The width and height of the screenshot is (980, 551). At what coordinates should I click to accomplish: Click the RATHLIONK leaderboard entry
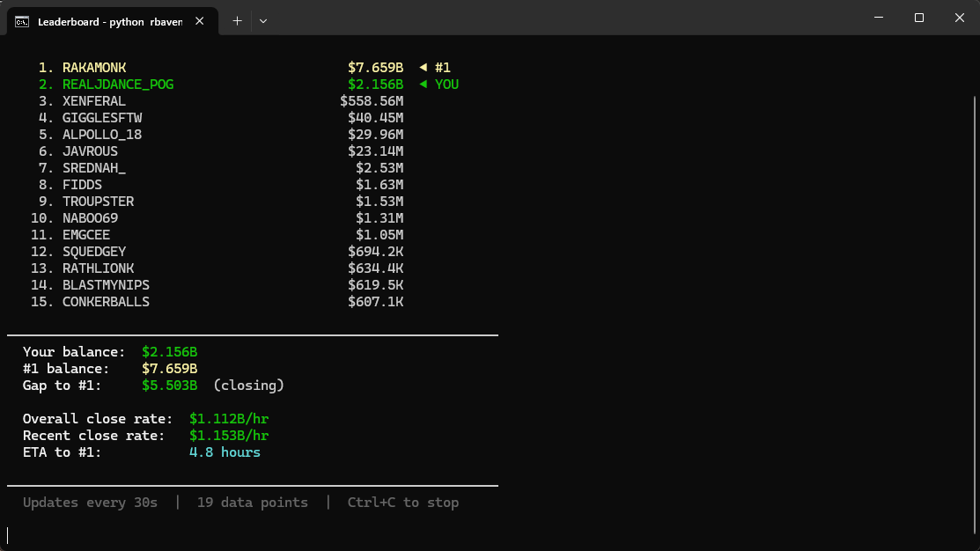click(x=98, y=268)
